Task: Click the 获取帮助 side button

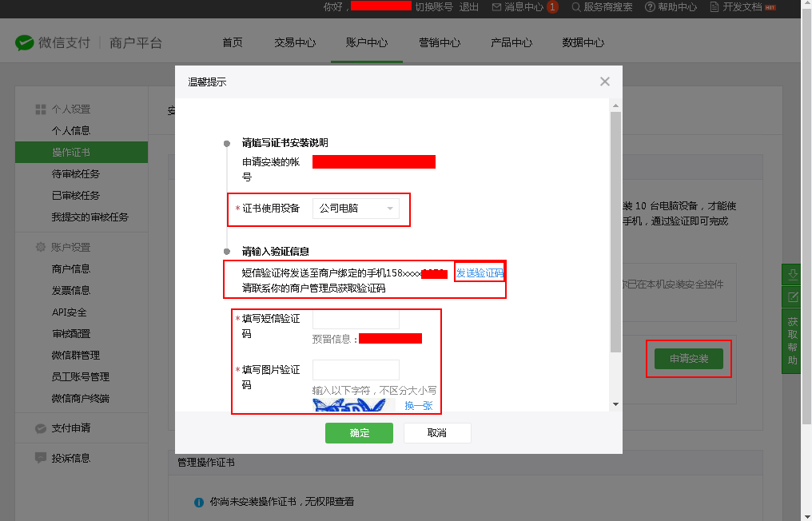Action: [793, 341]
